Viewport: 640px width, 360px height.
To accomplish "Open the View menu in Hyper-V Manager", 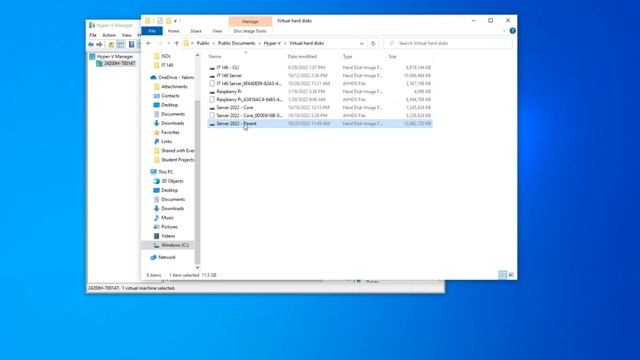I will [x=127, y=36].
